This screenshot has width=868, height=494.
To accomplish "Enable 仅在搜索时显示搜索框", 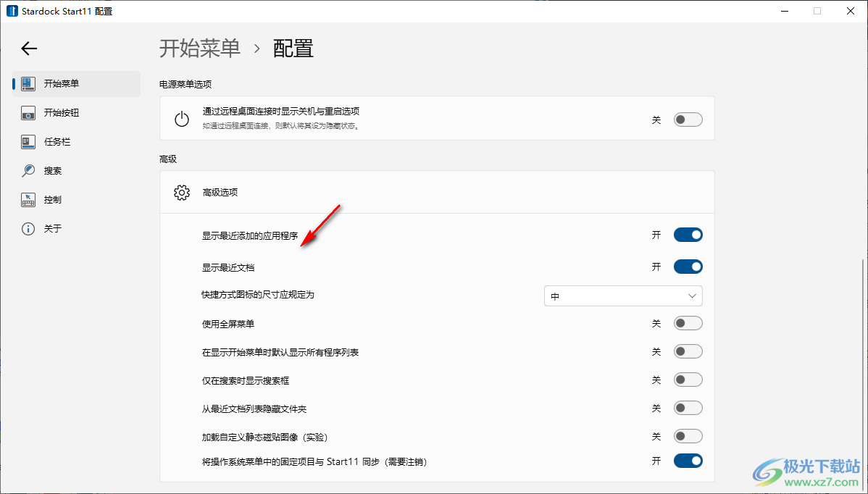I will click(687, 379).
